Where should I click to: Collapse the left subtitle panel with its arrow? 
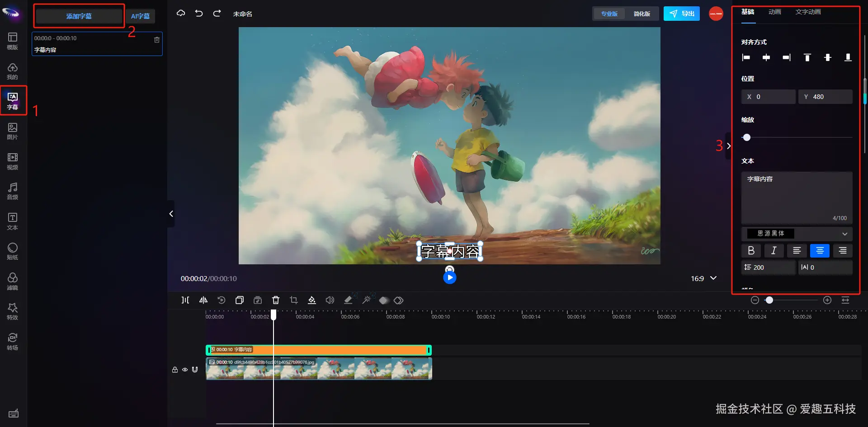(x=171, y=214)
